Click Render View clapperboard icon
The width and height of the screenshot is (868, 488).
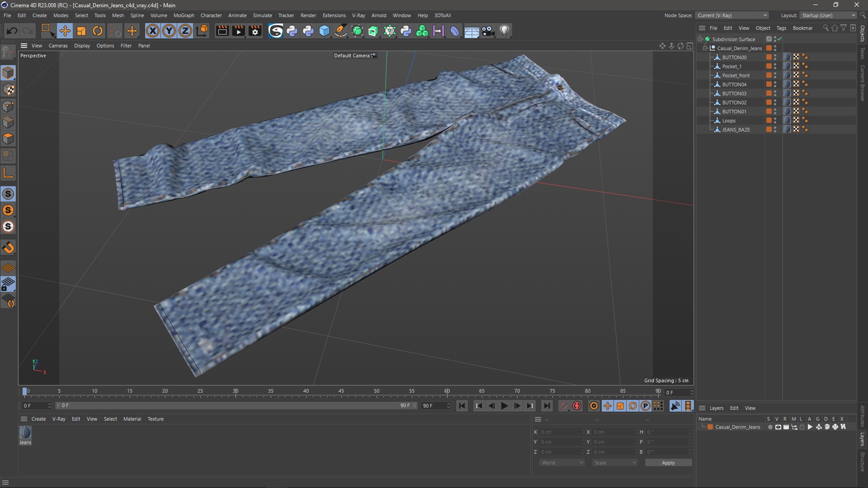(222, 31)
